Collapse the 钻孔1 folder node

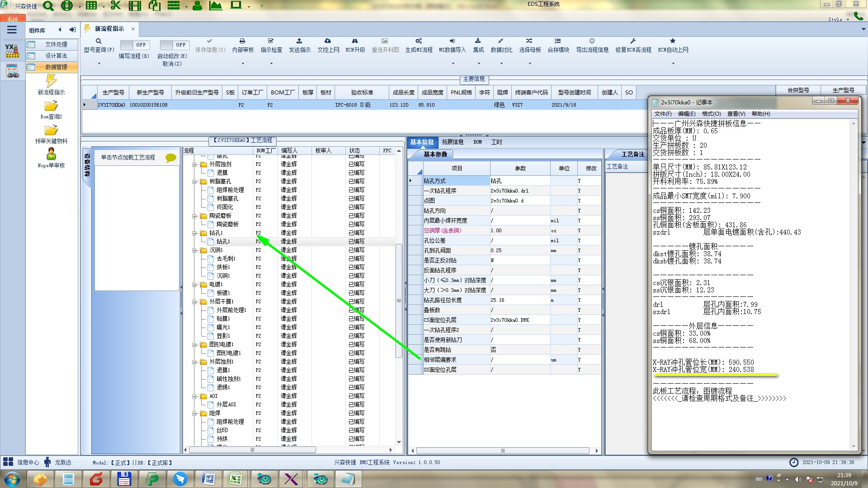click(194, 233)
